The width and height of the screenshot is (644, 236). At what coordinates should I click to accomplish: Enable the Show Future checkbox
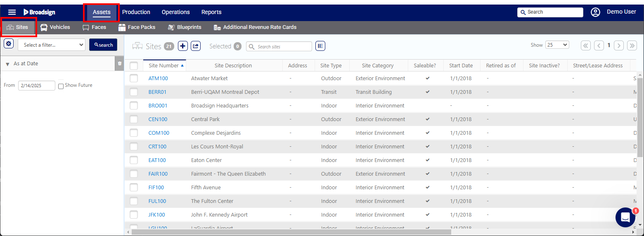[x=61, y=86]
